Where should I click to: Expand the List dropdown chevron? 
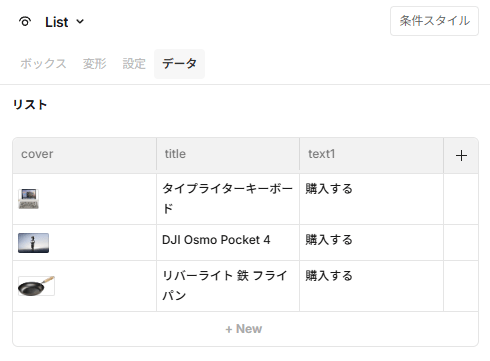tap(80, 22)
